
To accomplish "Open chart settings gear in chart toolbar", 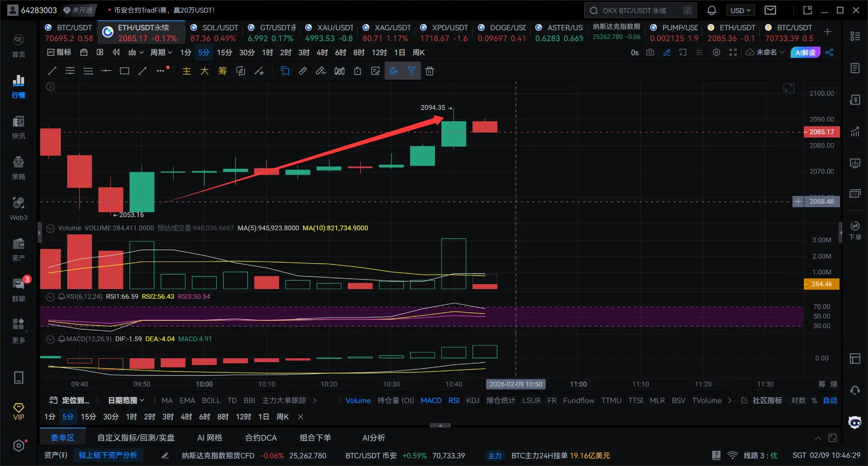I will [716, 52].
